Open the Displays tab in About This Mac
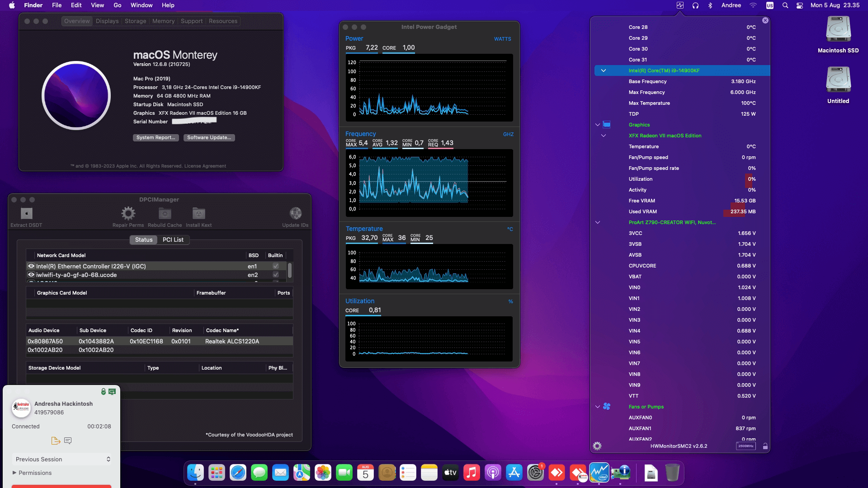 click(x=107, y=21)
